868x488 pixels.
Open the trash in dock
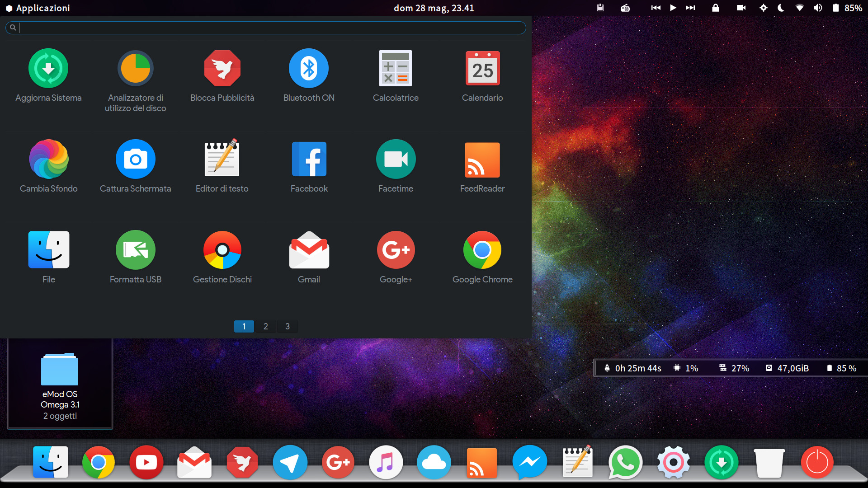coord(769,463)
